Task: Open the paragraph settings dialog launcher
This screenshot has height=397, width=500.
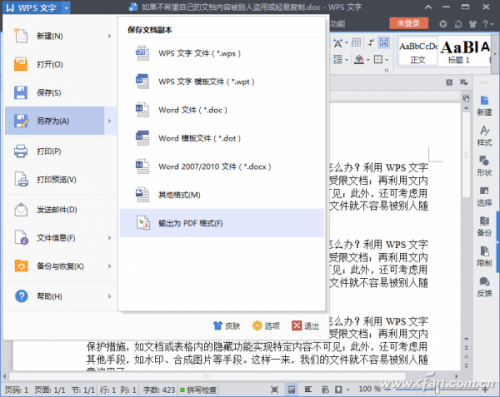Action: point(387,71)
